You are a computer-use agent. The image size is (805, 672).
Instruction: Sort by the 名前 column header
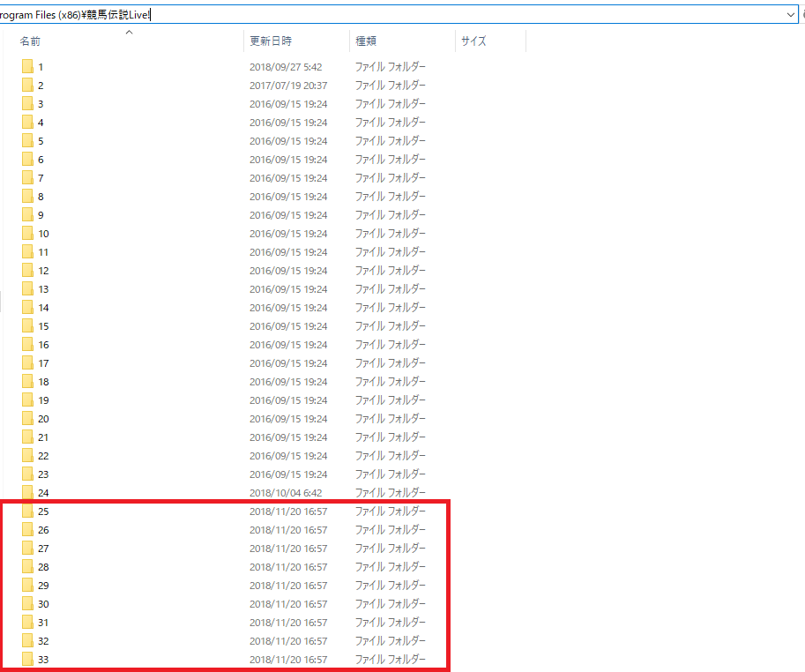pyautogui.click(x=30, y=41)
